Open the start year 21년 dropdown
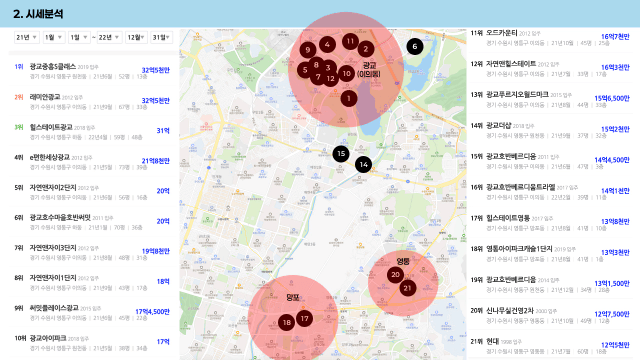This screenshot has width=640, height=360. [27, 37]
